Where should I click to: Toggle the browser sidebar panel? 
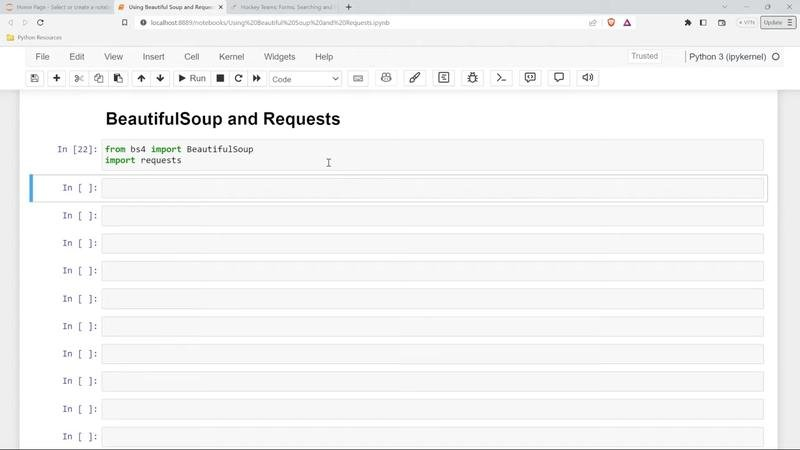tap(703, 22)
